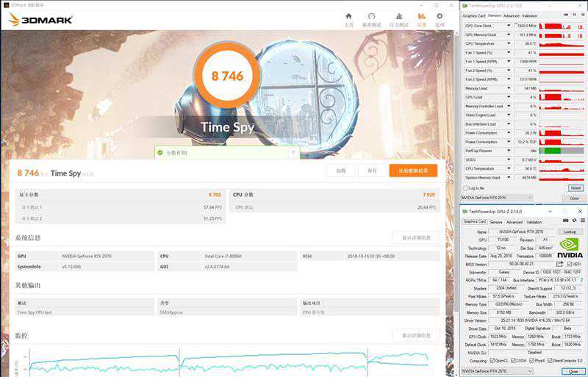Toggle the OpenCL computing checkbox
Viewport: 588px width, 377px height.
pos(492,361)
